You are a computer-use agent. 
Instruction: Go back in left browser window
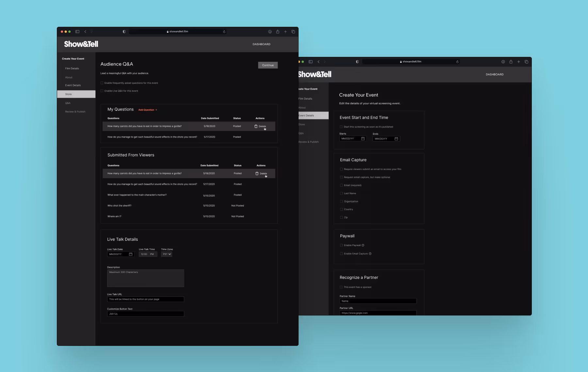[x=85, y=32]
